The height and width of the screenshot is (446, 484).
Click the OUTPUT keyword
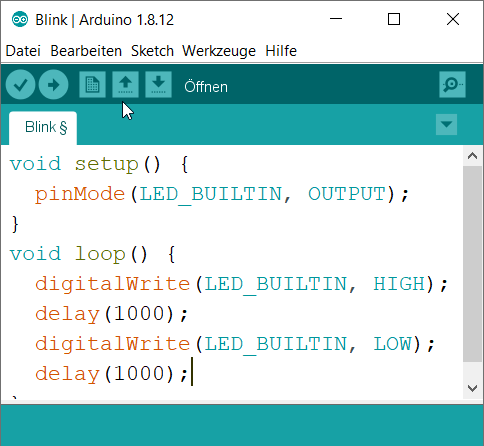click(x=347, y=194)
